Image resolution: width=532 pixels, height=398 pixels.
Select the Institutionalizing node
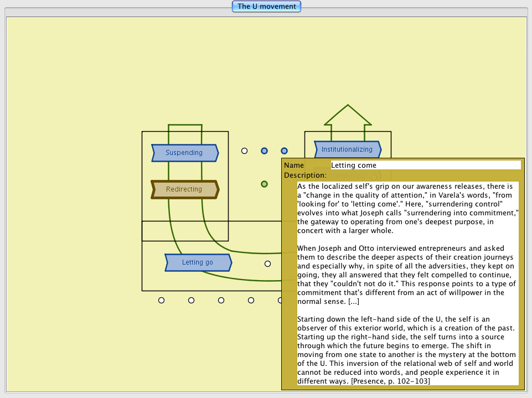[347, 149]
